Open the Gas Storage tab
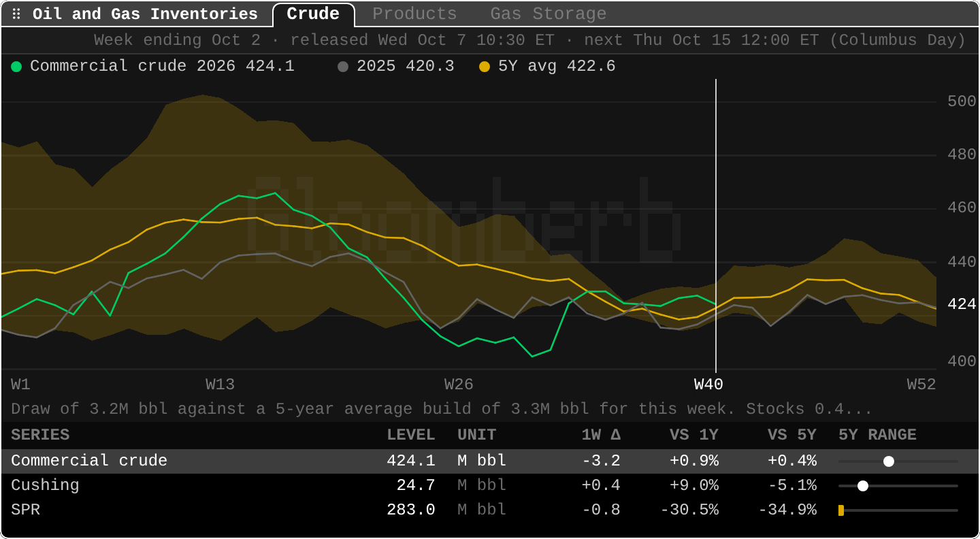980x539 pixels. point(549,14)
